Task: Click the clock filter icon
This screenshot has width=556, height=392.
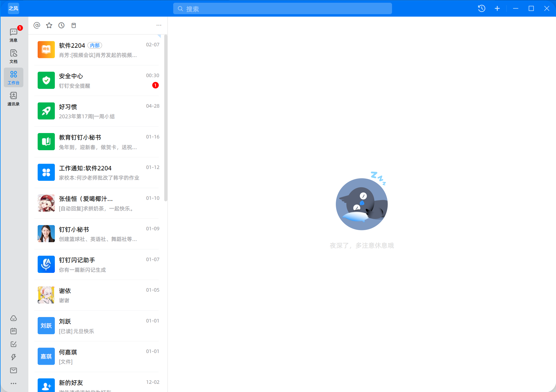Action: tap(61, 25)
